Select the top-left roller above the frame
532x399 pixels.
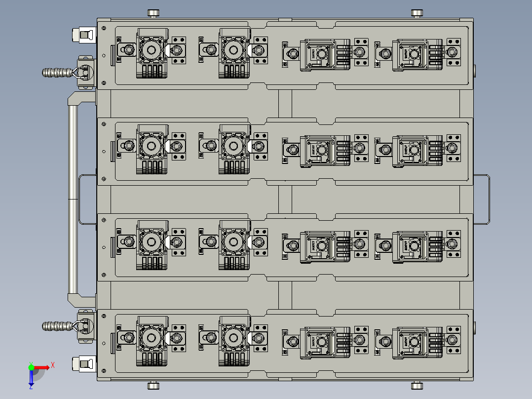pyautogui.click(x=153, y=13)
